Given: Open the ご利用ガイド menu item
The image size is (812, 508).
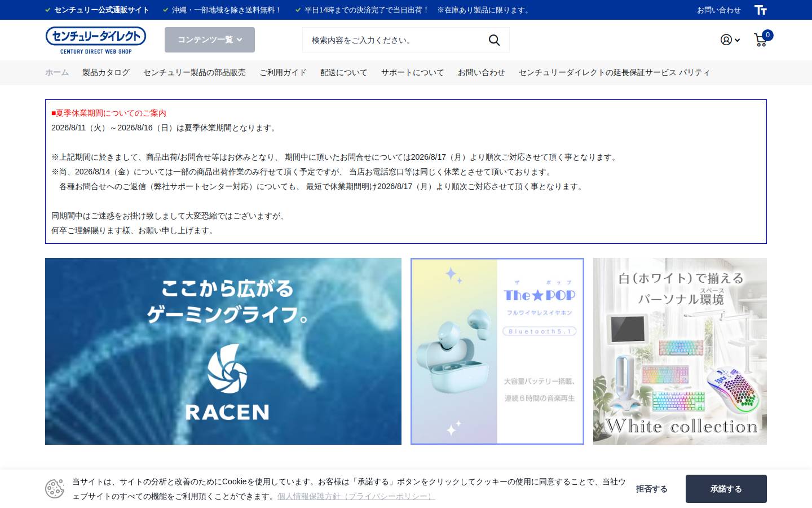Looking at the screenshot, I should click(x=283, y=72).
